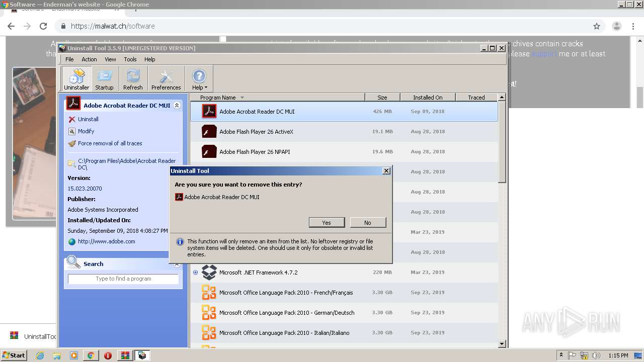The height and width of the screenshot is (362, 644).
Task: Click the Start button
Action: 14,355
